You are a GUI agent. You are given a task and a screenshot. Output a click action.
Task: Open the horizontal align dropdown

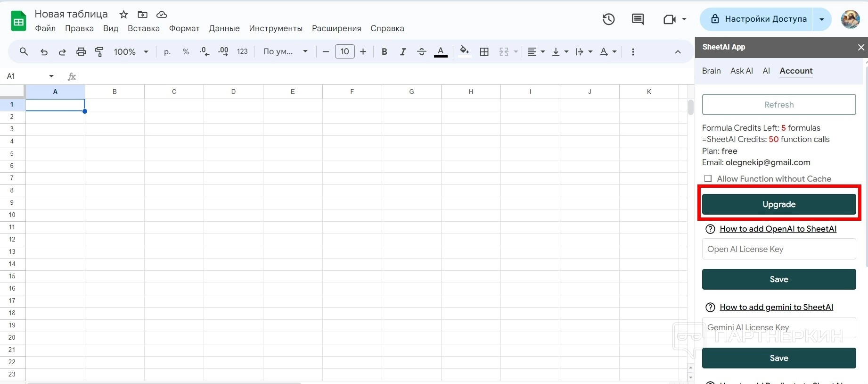tap(536, 52)
